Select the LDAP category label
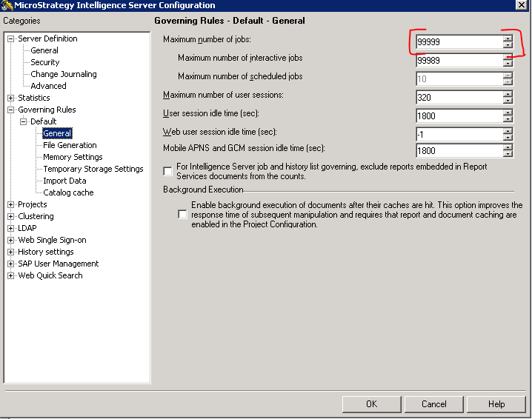Screen dimensions: 532x419 (x=27, y=229)
